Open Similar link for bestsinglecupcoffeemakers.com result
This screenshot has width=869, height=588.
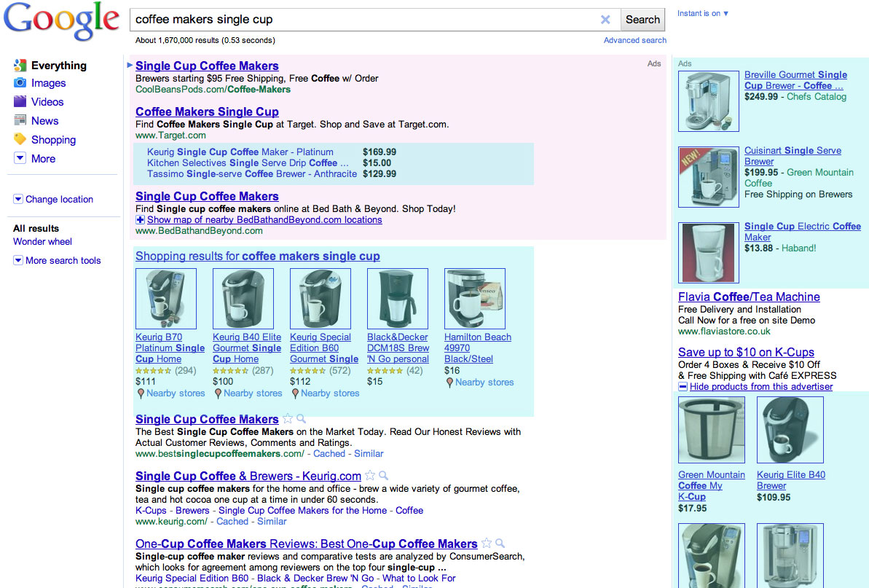point(369,454)
